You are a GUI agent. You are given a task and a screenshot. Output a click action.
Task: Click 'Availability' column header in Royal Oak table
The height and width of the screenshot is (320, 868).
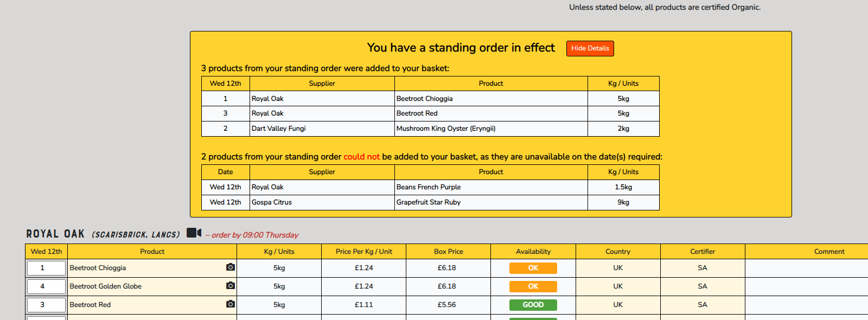point(533,252)
